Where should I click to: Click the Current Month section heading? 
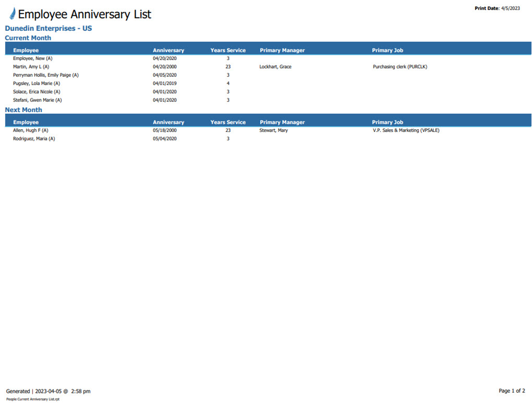(x=28, y=38)
